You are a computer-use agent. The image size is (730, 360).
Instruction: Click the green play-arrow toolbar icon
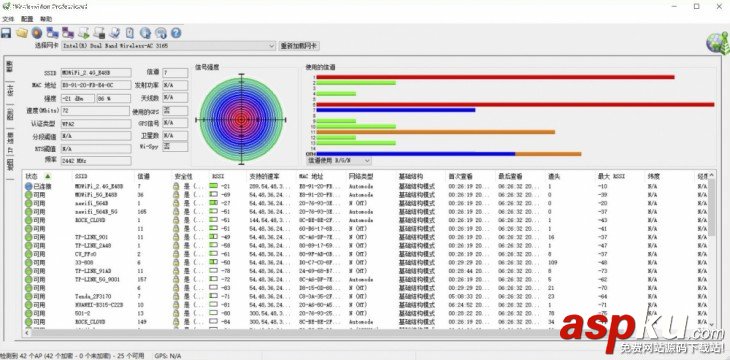83,33
